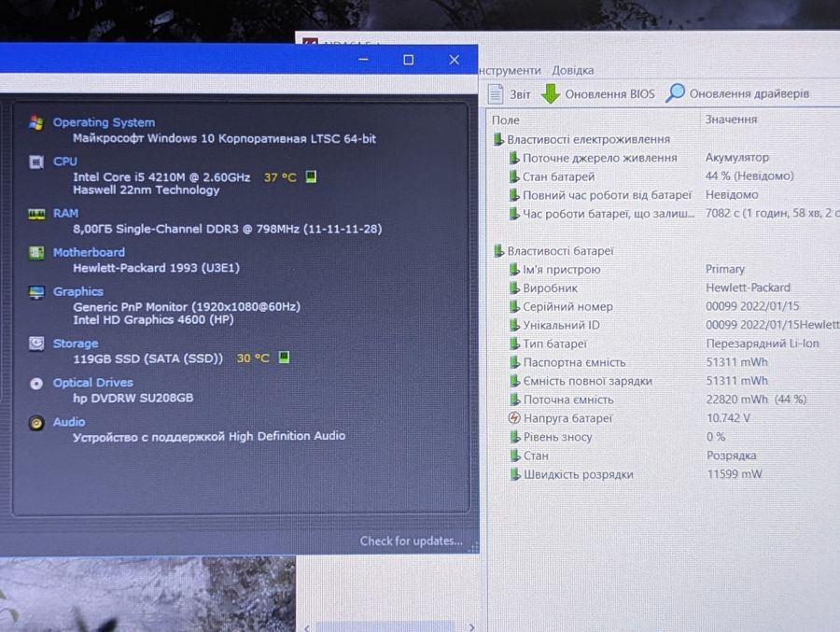The height and width of the screenshot is (632, 840).
Task: Open the Довідка menu in AIDA64
Action: click(x=573, y=70)
